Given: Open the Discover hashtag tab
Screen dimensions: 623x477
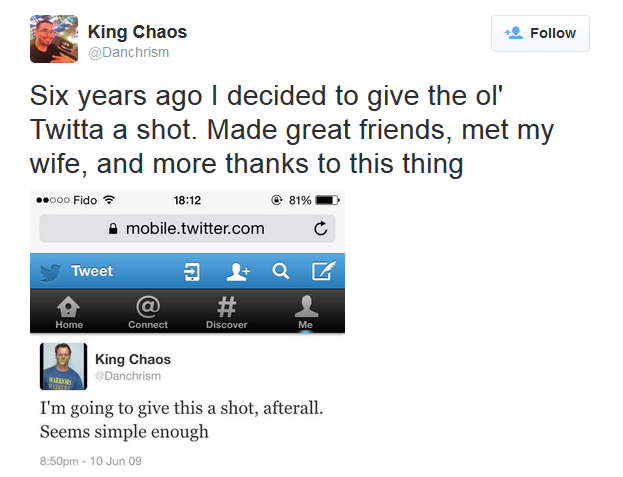Looking at the screenshot, I should 226,312.
